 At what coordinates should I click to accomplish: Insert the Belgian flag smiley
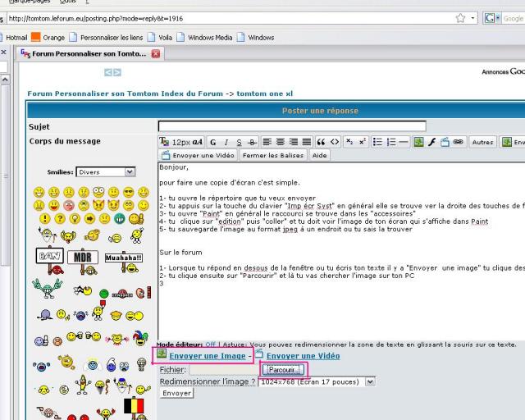point(135,409)
